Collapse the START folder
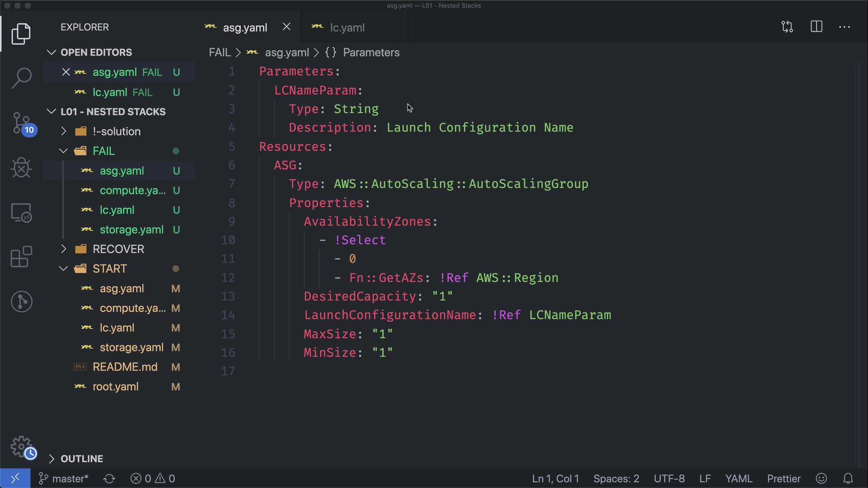The image size is (868, 488). (64, 269)
